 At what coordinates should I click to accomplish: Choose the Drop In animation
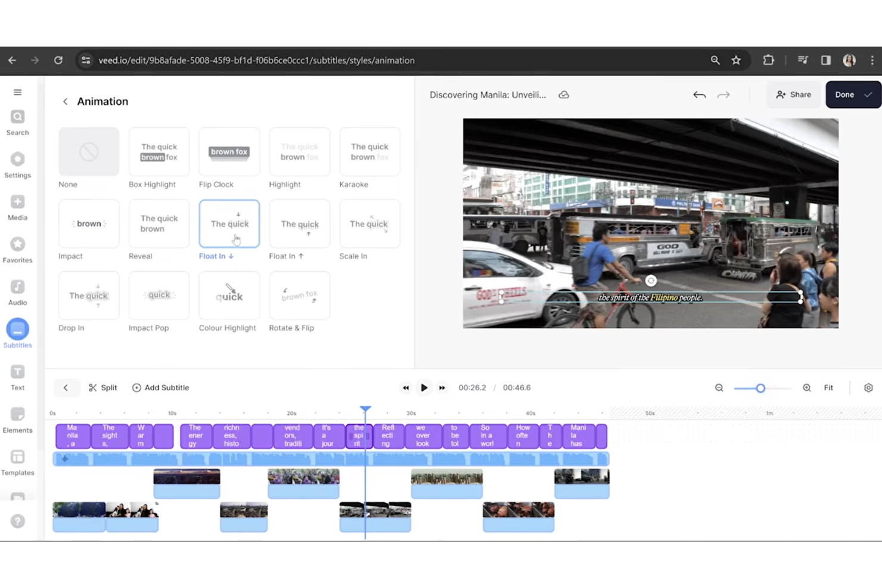point(89,295)
